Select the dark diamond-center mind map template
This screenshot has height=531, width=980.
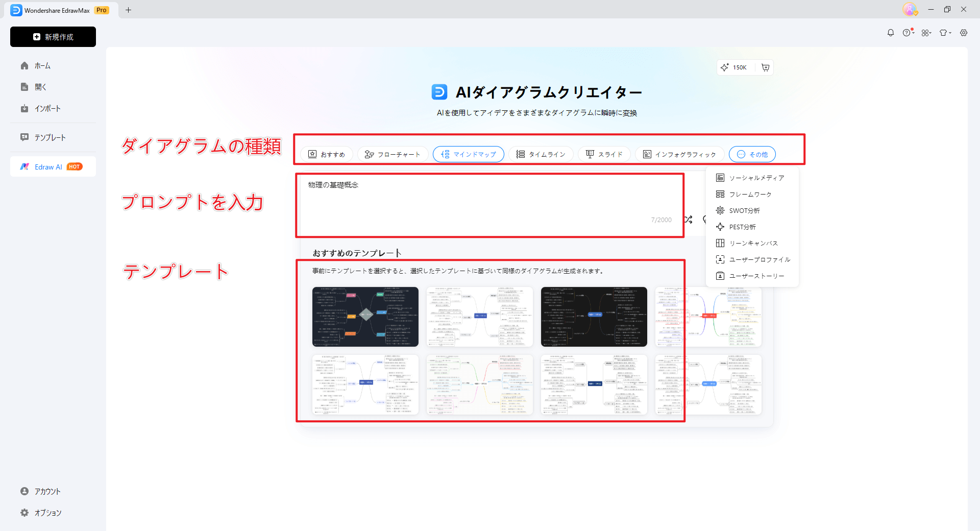(x=365, y=317)
